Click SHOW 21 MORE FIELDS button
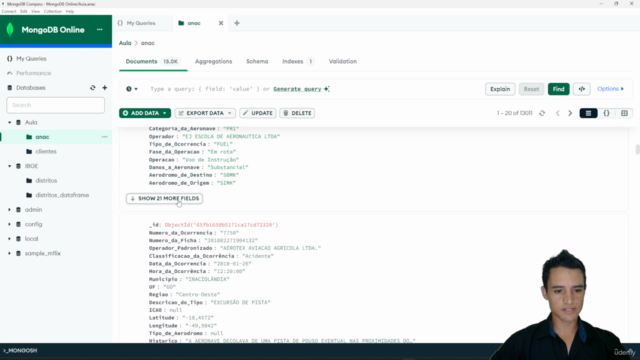This screenshot has width=640, height=360. click(164, 198)
